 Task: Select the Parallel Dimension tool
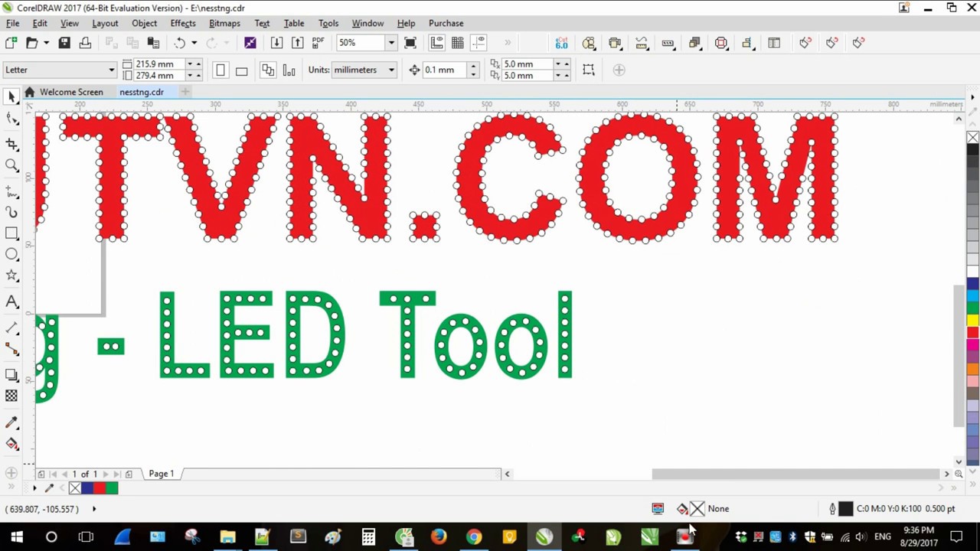click(11, 328)
